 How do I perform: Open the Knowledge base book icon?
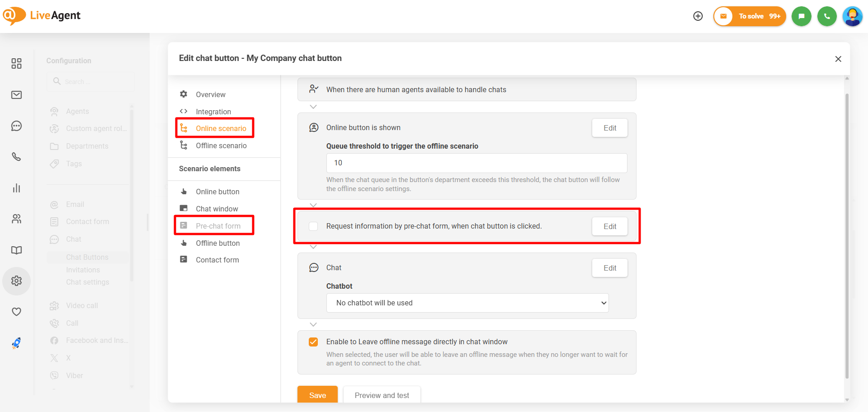click(16, 250)
